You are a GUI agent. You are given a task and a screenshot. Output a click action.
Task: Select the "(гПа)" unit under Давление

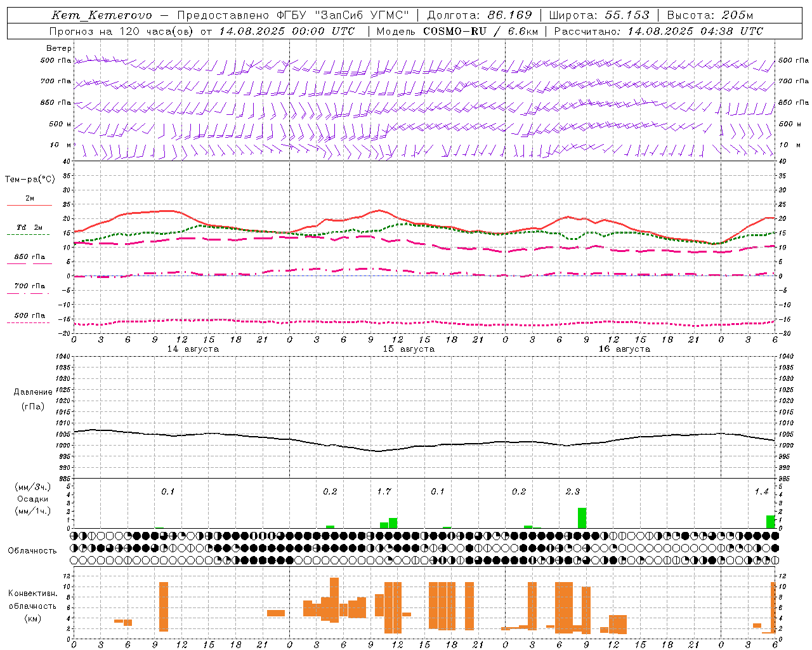(33, 406)
